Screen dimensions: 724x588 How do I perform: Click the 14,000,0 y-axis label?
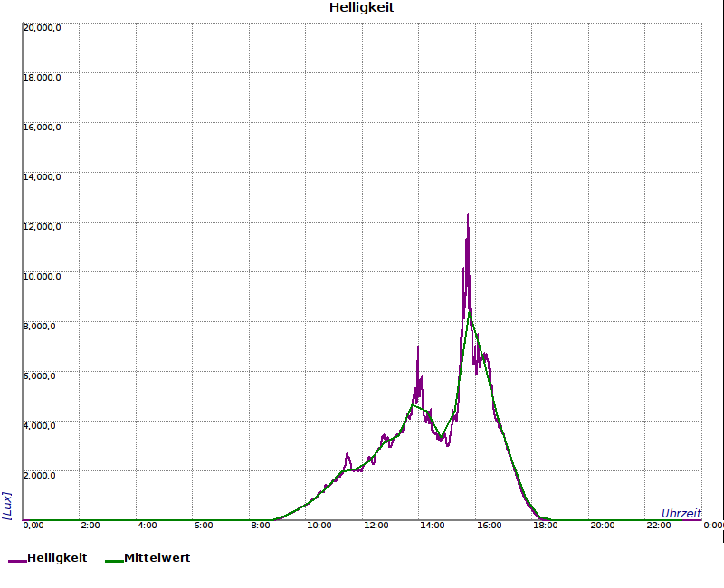pyautogui.click(x=42, y=177)
